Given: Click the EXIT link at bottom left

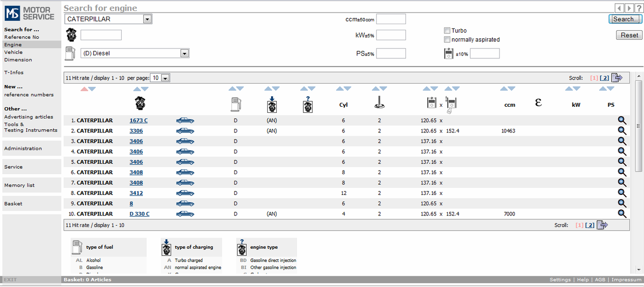Looking at the screenshot, I should click(x=11, y=279).
